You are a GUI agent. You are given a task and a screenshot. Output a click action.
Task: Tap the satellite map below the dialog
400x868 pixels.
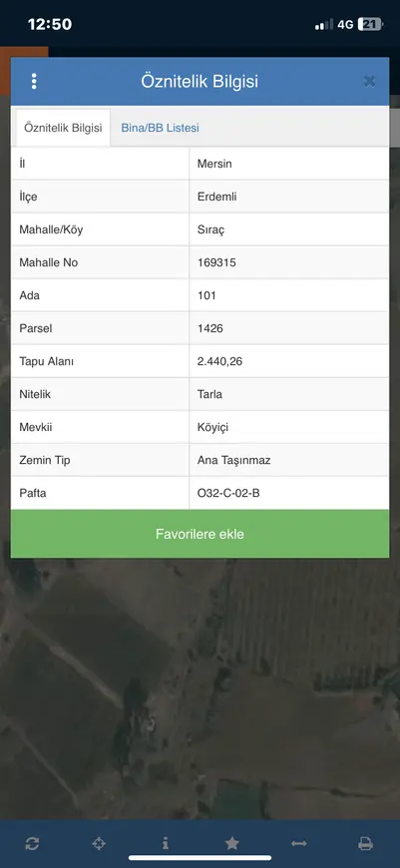[200, 686]
